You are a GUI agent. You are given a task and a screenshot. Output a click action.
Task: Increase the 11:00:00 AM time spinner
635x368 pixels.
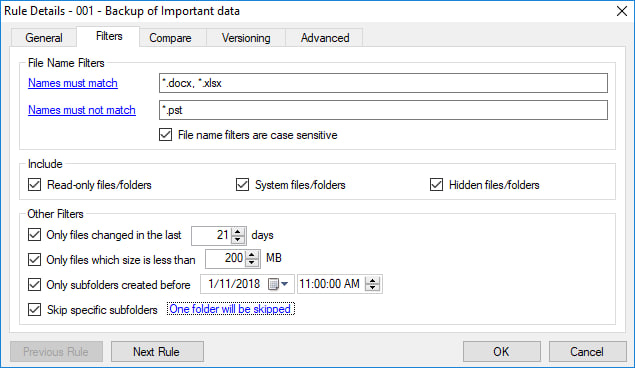click(373, 280)
